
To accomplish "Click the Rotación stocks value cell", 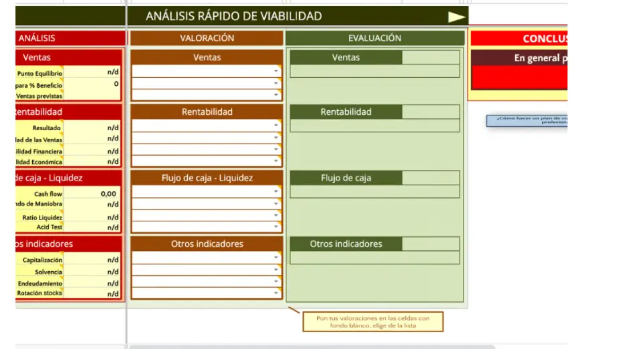I will tap(93, 293).
